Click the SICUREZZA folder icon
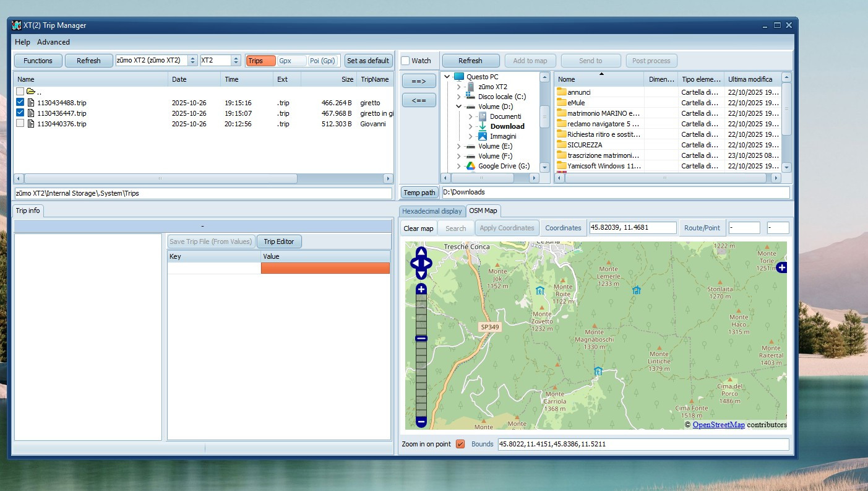868x491 pixels. (x=562, y=145)
